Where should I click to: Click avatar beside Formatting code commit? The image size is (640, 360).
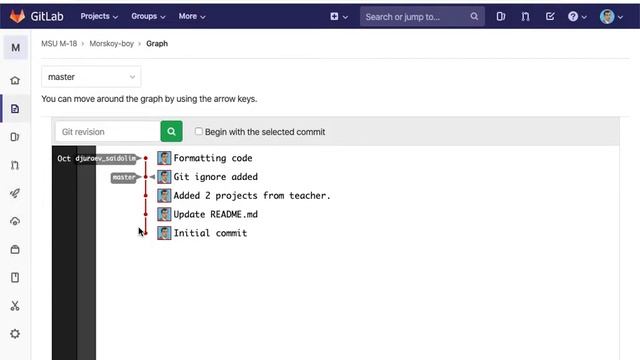tap(164, 158)
